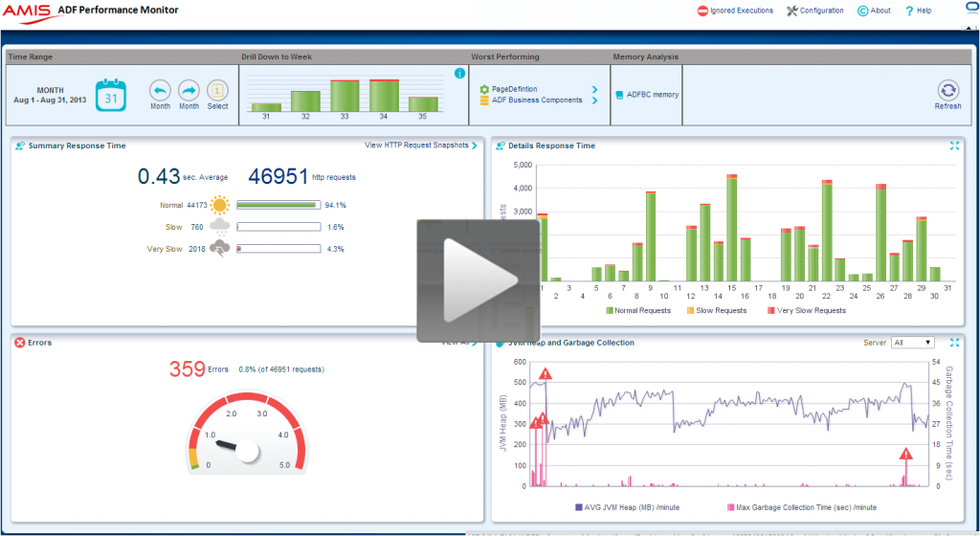Click the Slow snow cloud icon

pos(220,227)
